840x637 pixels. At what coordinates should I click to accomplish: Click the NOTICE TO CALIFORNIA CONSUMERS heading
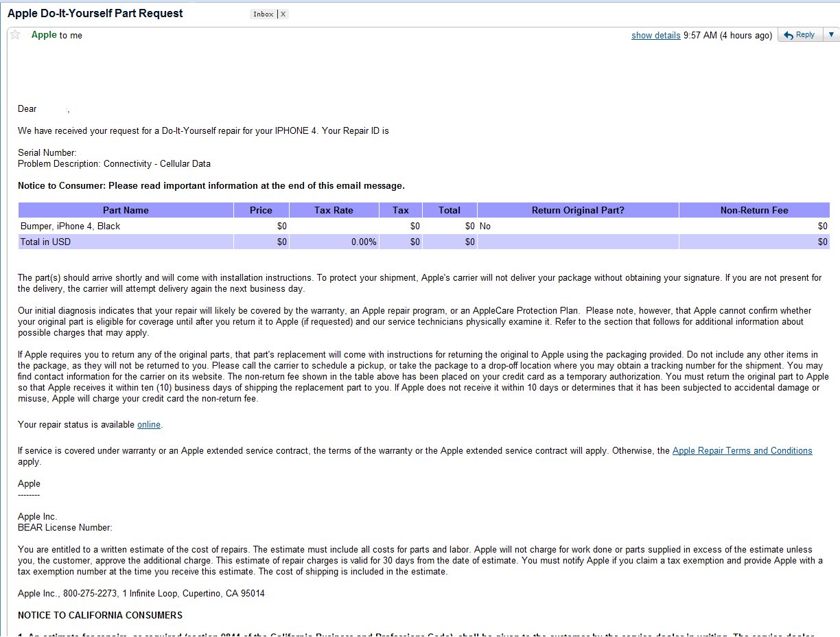tap(100, 615)
